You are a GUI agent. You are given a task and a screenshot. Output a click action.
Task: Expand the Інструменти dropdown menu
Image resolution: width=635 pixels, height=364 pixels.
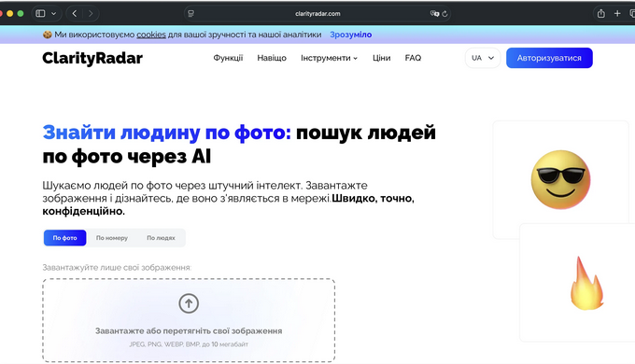coord(329,58)
